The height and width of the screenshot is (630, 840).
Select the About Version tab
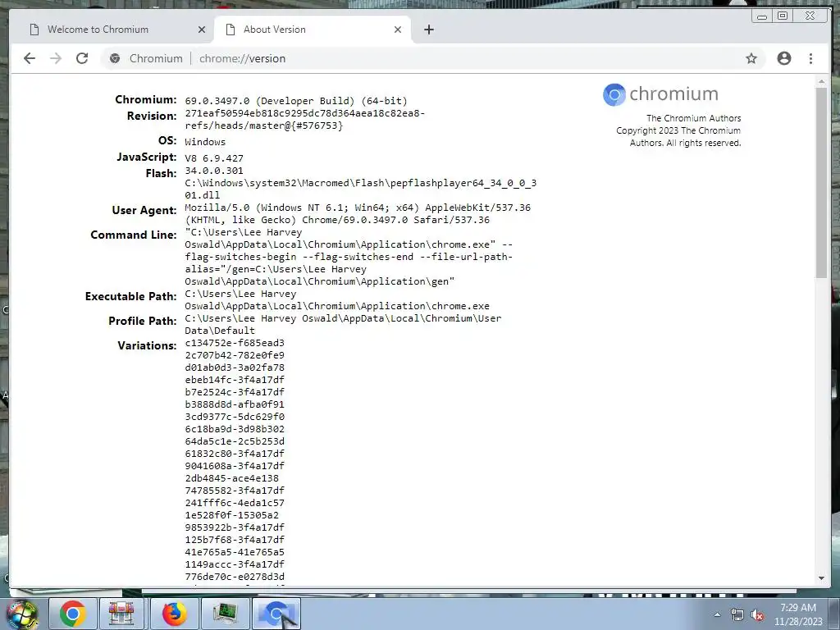tap(313, 30)
